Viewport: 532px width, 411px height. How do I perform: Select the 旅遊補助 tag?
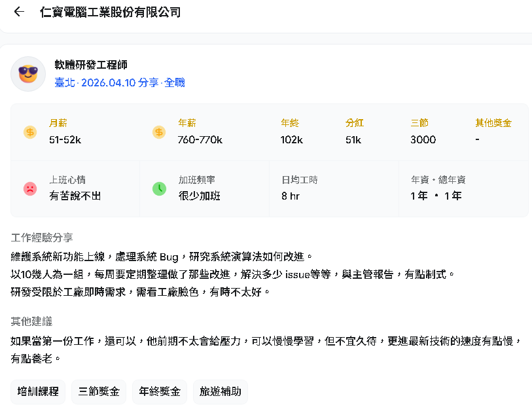pyautogui.click(x=221, y=391)
